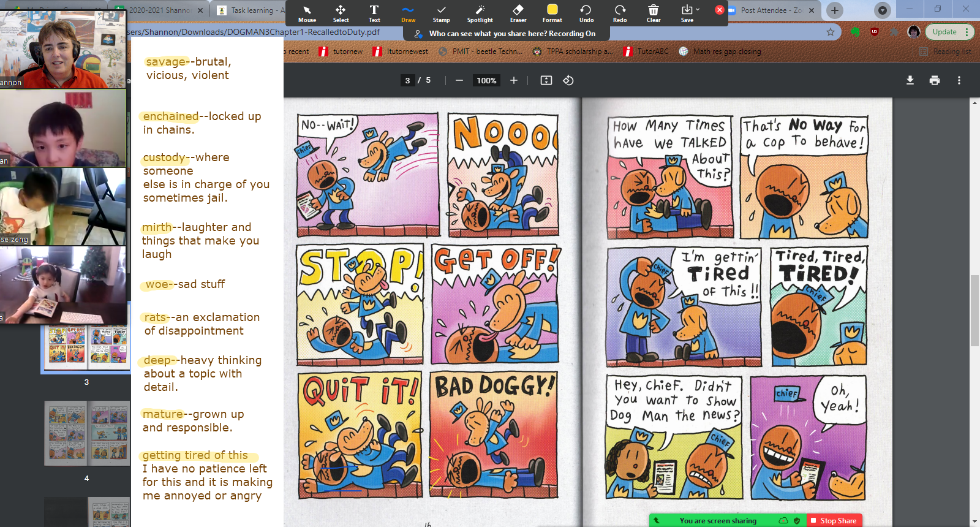This screenshot has width=980, height=527.
Task: Open the tab search dropdown
Action: click(x=883, y=10)
